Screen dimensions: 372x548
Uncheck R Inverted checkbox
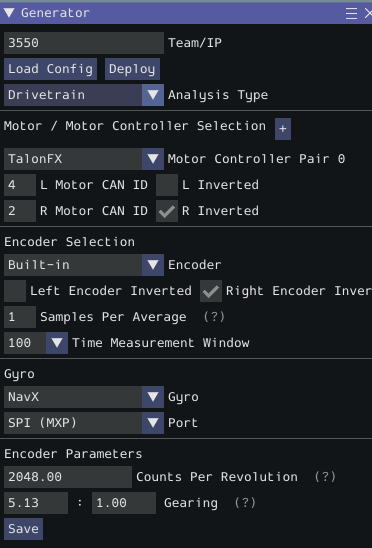167,211
